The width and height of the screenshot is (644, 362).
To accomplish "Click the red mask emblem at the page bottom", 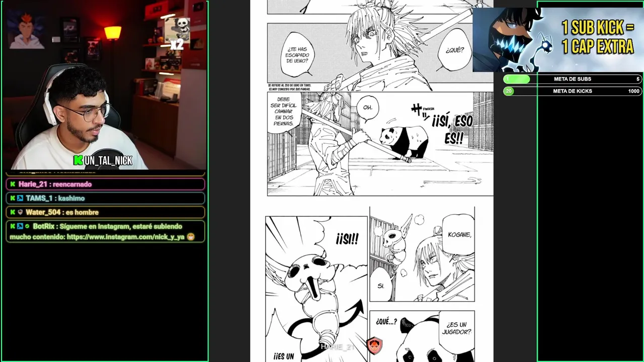I will tap(375, 345).
